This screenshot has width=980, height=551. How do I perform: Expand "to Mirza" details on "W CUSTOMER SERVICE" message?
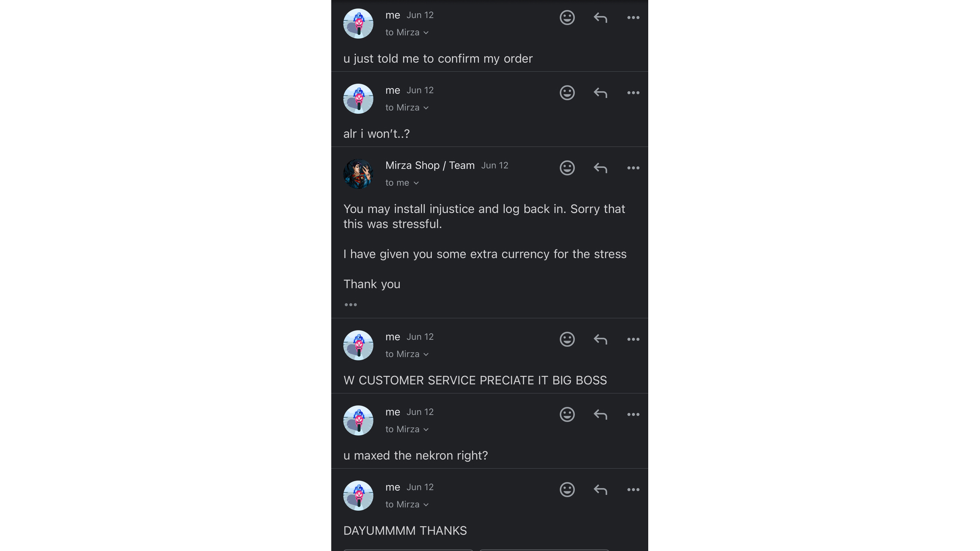coord(407,354)
